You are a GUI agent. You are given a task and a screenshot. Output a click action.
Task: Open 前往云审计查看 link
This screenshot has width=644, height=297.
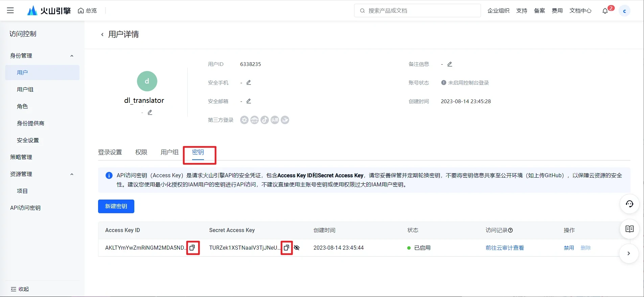505,248
